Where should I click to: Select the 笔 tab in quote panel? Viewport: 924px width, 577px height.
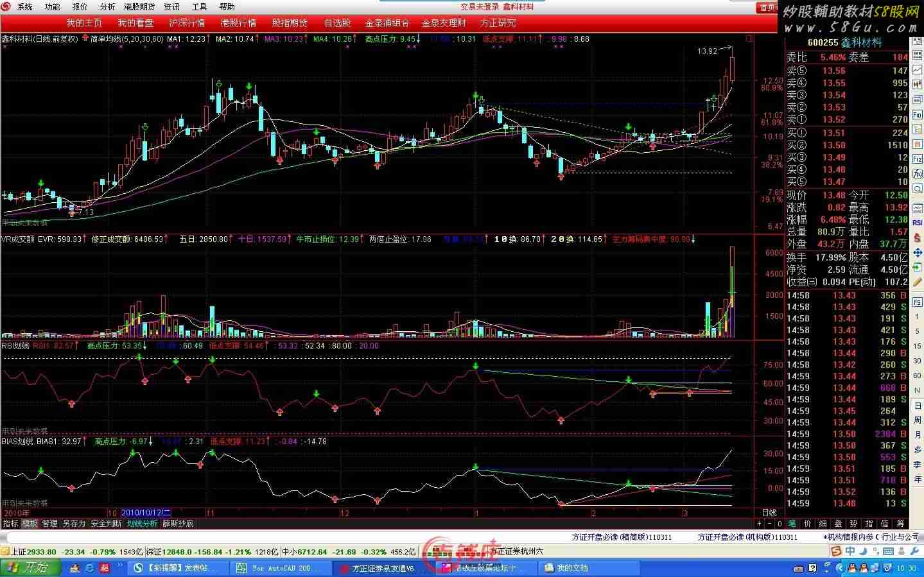point(792,524)
